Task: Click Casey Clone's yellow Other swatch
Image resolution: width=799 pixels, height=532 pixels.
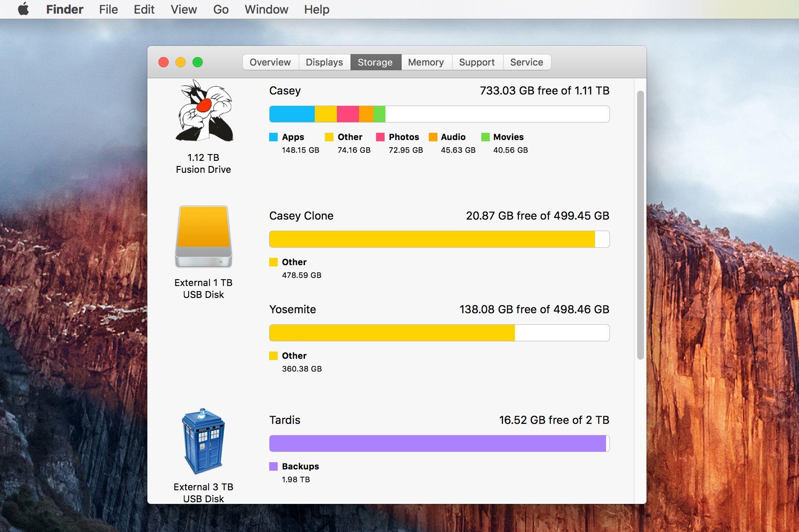Action: click(x=273, y=262)
